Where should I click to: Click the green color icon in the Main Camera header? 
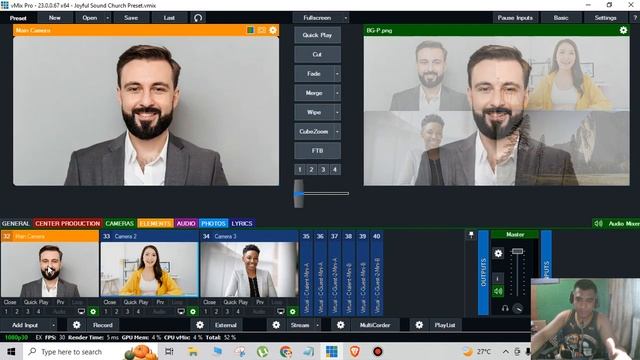(x=251, y=30)
